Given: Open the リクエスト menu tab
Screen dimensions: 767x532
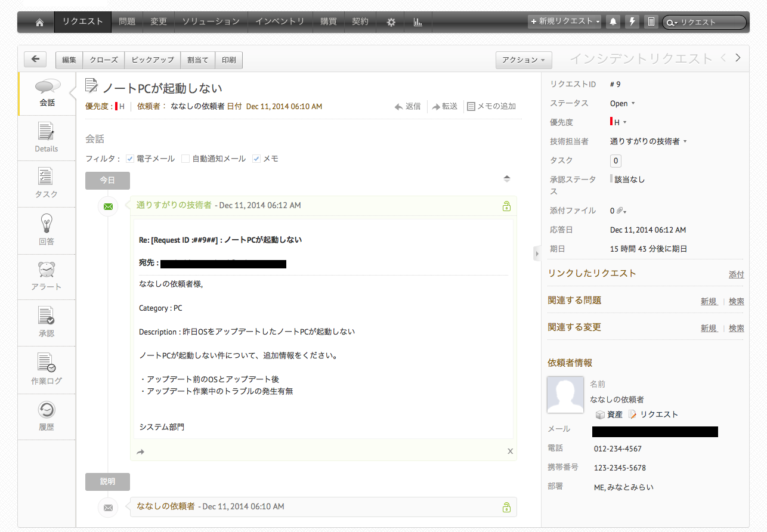Looking at the screenshot, I should click(x=83, y=22).
